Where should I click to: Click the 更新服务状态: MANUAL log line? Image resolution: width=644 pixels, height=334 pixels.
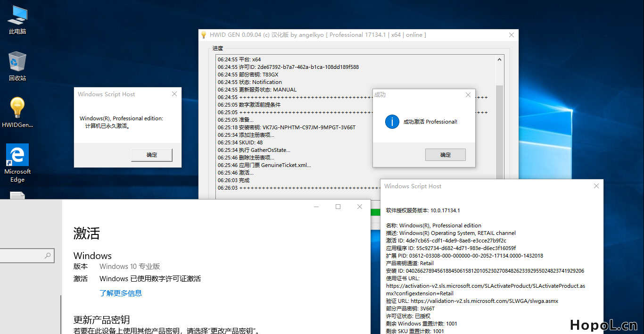click(257, 90)
